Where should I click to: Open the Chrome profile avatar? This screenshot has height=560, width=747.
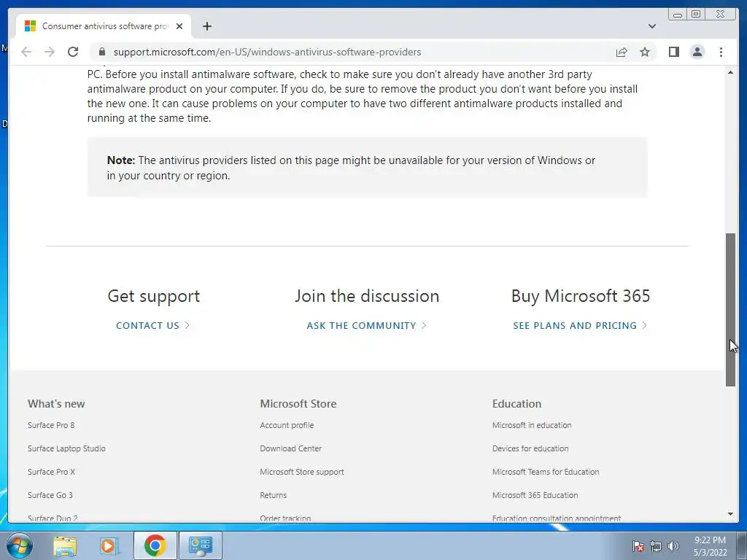pos(697,52)
